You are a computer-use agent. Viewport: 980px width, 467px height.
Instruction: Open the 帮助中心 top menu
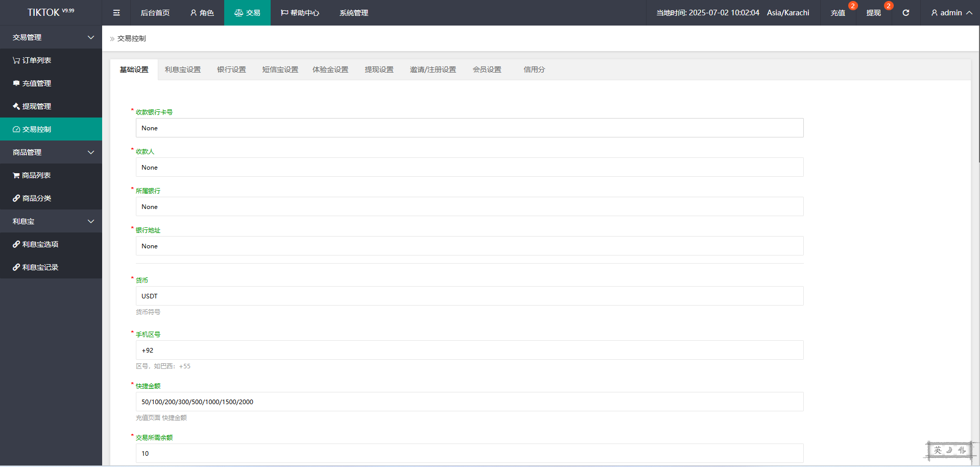[x=300, y=13]
